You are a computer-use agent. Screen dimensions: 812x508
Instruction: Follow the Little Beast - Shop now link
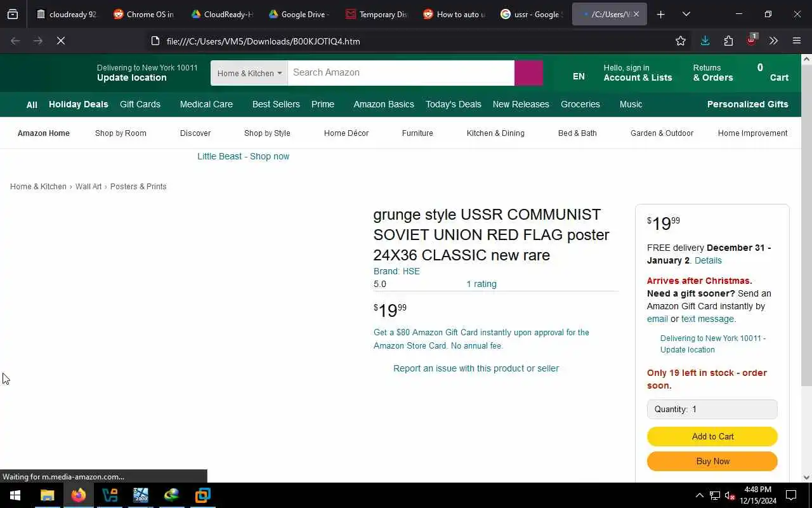tap(243, 156)
